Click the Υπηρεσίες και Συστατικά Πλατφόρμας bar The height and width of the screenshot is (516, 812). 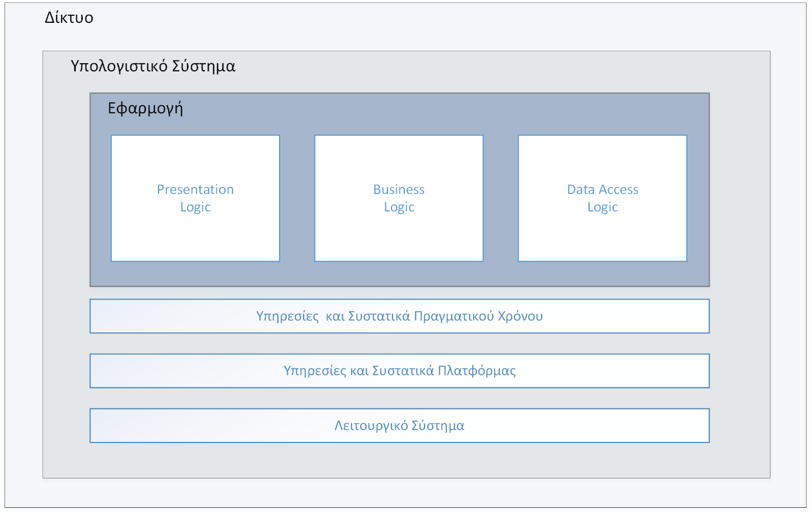click(399, 371)
